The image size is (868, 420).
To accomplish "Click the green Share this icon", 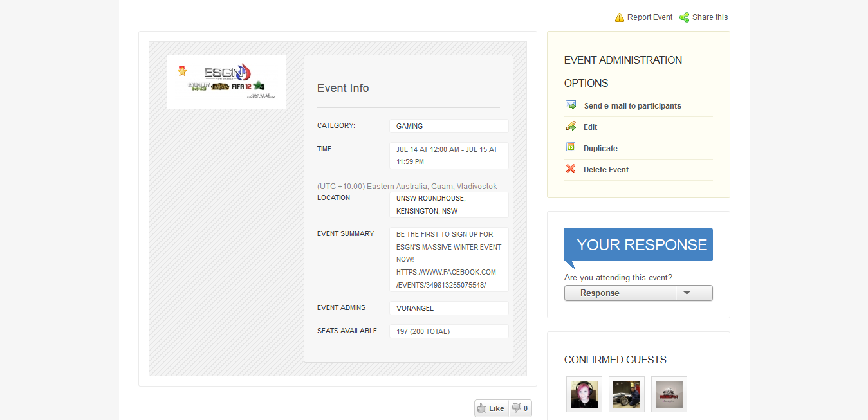I will (685, 17).
